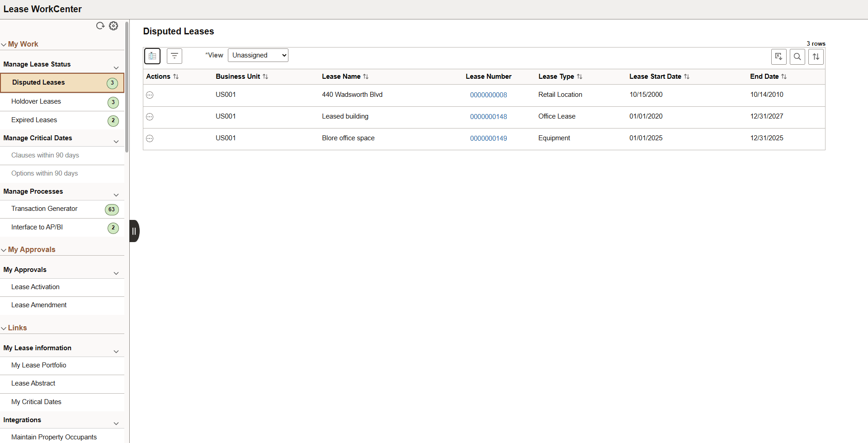
Task: Sort by Lease Type column
Action: pyautogui.click(x=580, y=77)
